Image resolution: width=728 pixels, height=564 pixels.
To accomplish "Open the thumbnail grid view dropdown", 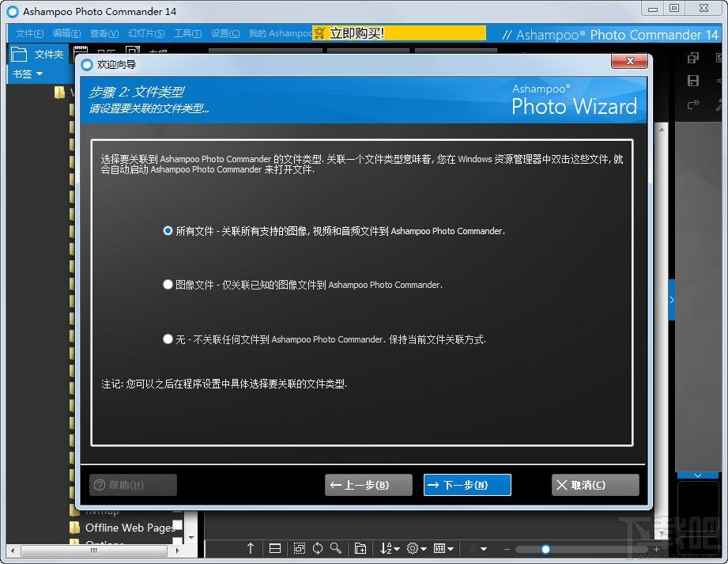I will click(443, 549).
